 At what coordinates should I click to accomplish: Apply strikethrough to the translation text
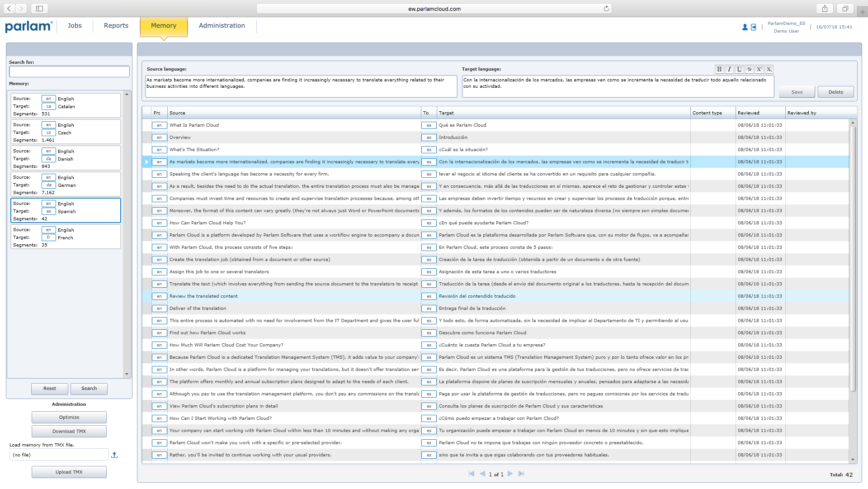[x=749, y=69]
